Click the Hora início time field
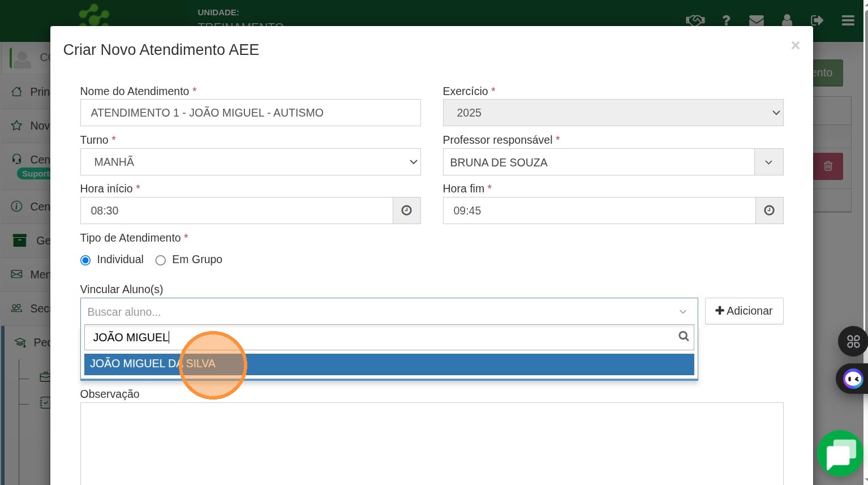This screenshot has width=868, height=485. pyautogui.click(x=237, y=211)
